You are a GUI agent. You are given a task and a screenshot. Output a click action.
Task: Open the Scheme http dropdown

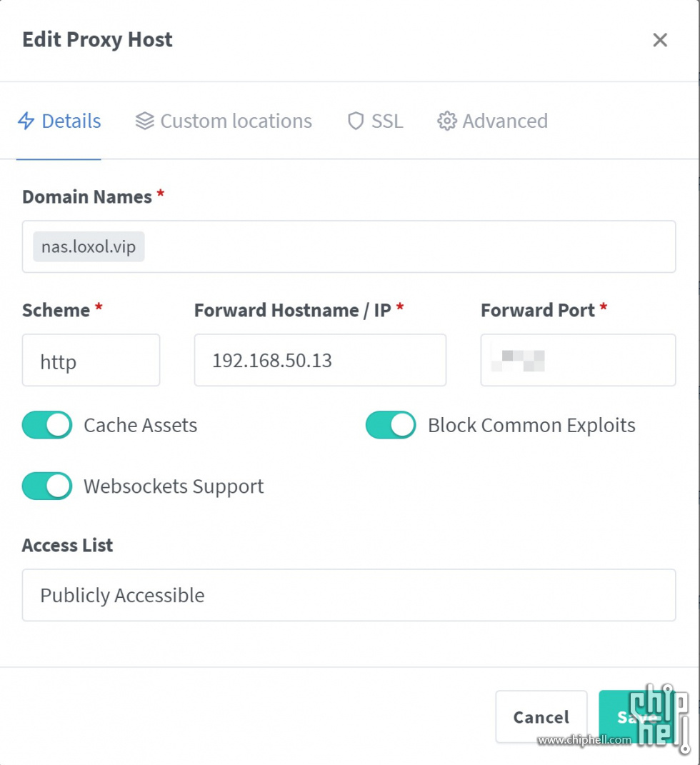[x=91, y=360]
